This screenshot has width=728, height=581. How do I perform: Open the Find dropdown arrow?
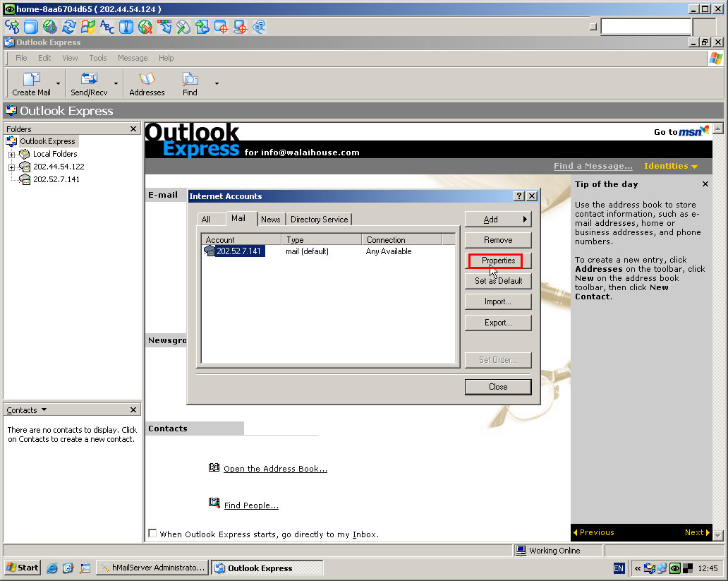tap(217, 84)
